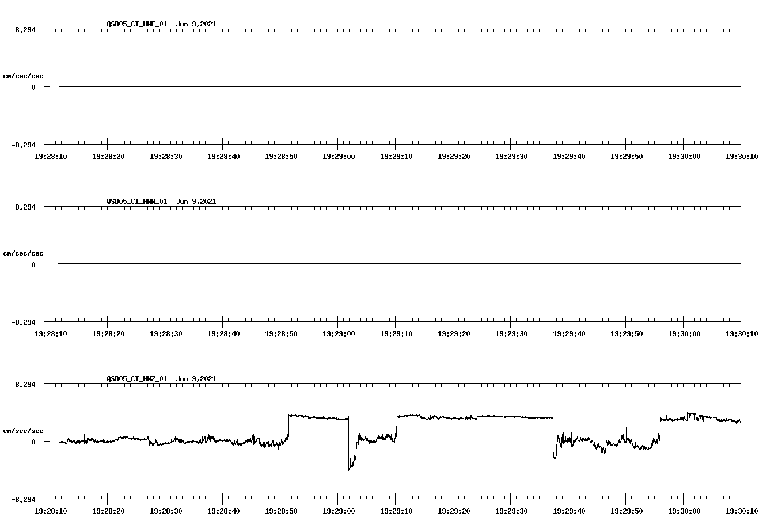Click the cm/sec/sec unit label of HNZ plot

(23, 431)
